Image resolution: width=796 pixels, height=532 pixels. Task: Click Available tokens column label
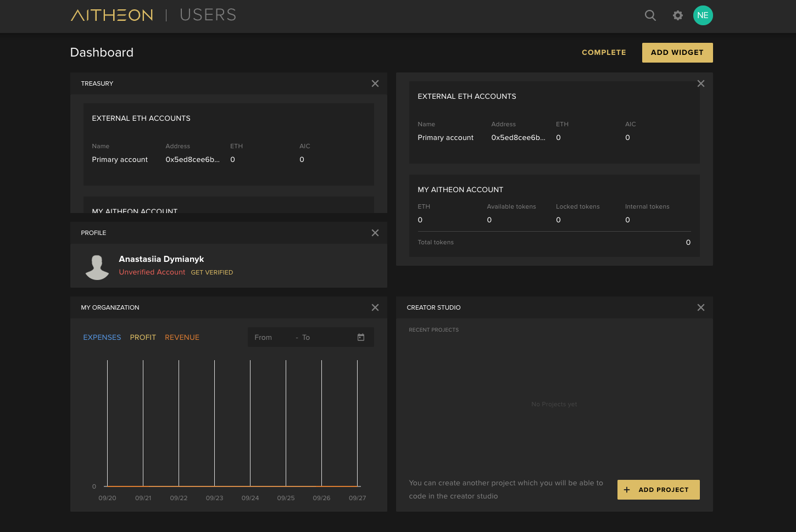click(x=511, y=206)
